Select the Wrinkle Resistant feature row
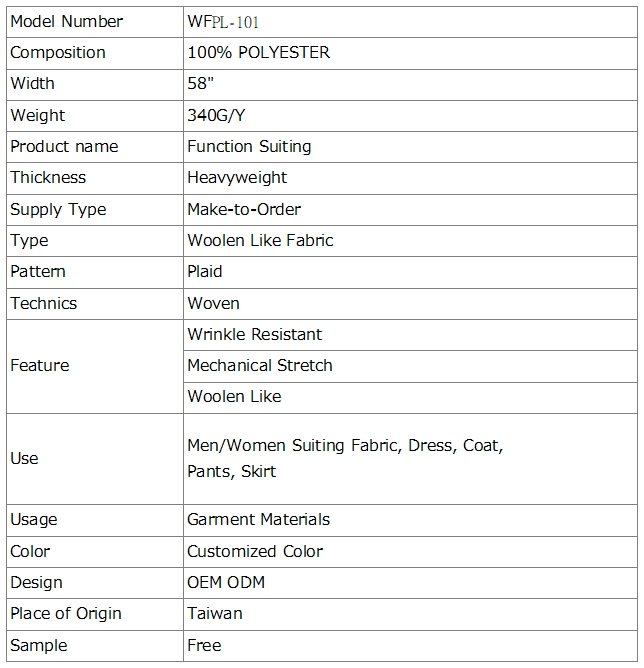The height and width of the screenshot is (668, 644). point(410,335)
